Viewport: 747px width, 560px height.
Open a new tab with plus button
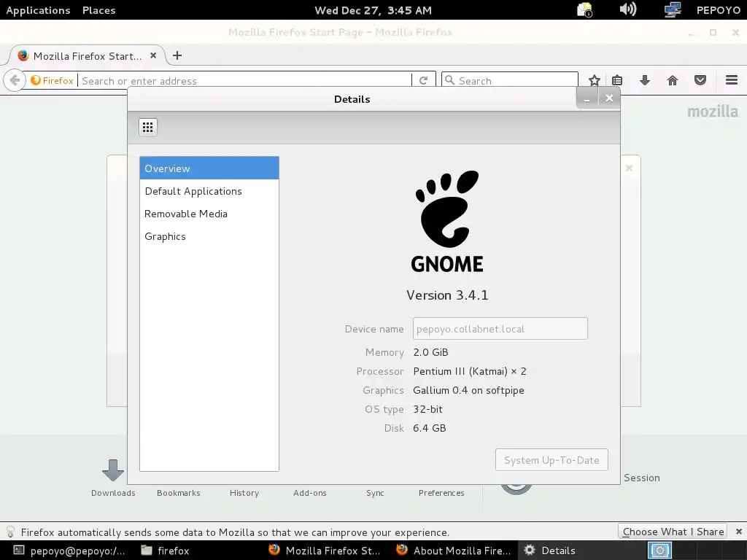pyautogui.click(x=177, y=55)
